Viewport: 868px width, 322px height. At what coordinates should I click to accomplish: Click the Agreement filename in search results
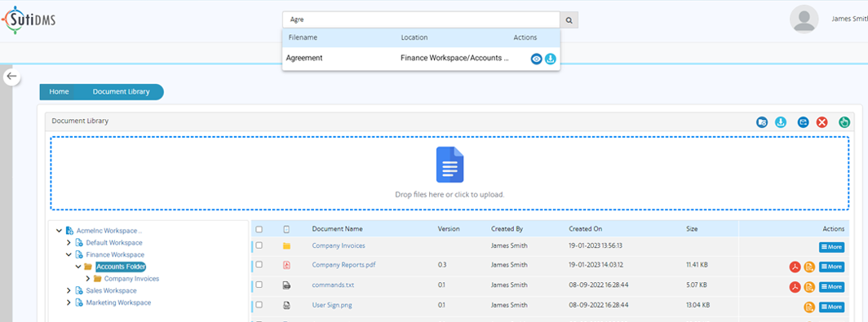pyautogui.click(x=304, y=58)
